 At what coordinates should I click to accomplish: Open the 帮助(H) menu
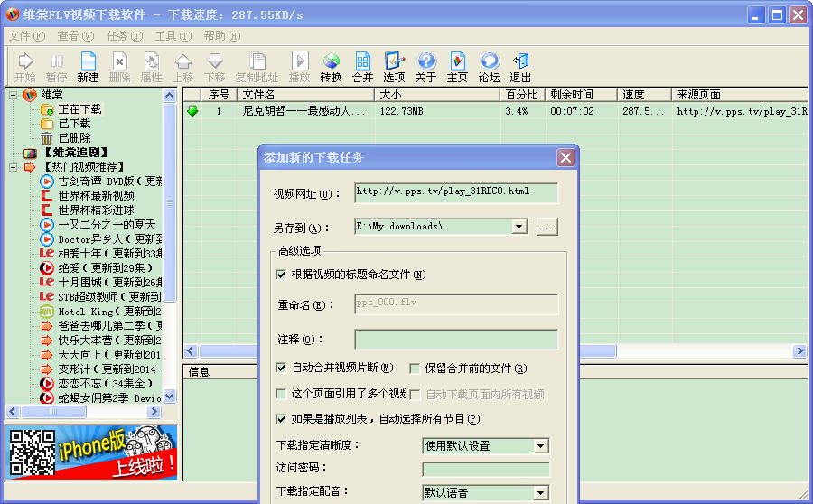[x=222, y=36]
